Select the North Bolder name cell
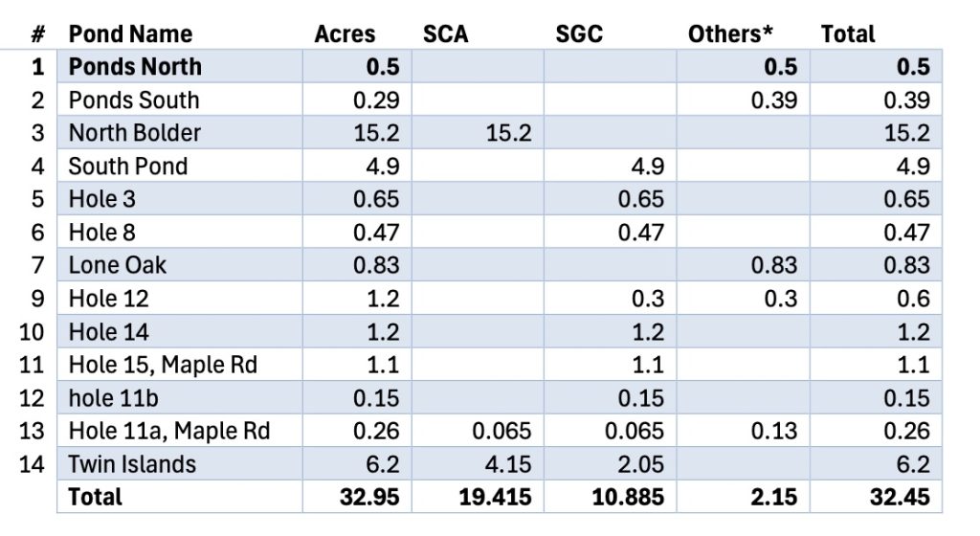Image resolution: width=980 pixels, height=536 pixels. 135,133
